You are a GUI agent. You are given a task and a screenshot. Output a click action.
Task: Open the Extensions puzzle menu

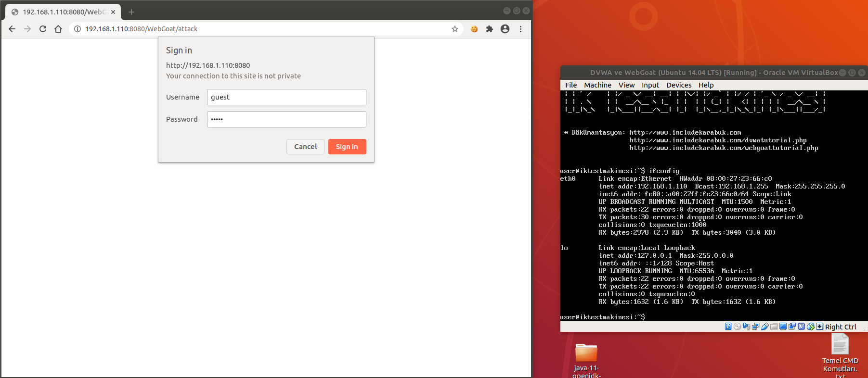[x=490, y=29]
